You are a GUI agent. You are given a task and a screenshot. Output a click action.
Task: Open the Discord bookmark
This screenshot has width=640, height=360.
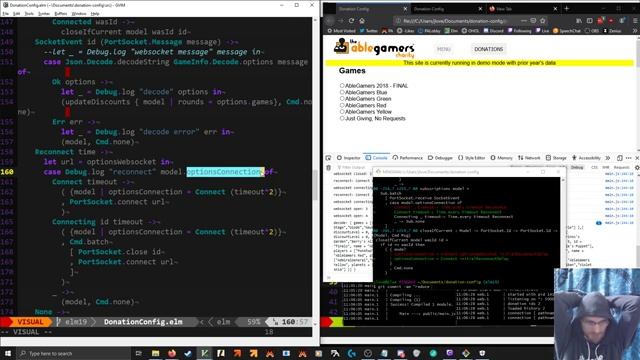point(493,31)
